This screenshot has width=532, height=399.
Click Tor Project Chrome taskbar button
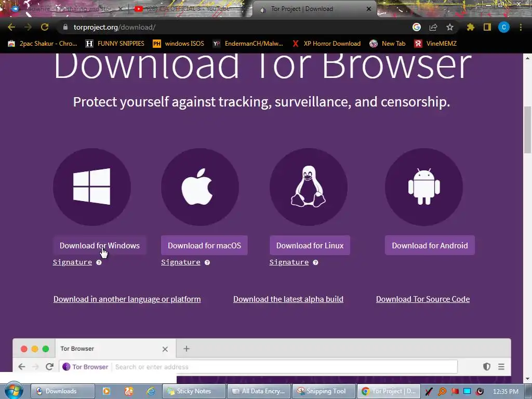pos(389,391)
